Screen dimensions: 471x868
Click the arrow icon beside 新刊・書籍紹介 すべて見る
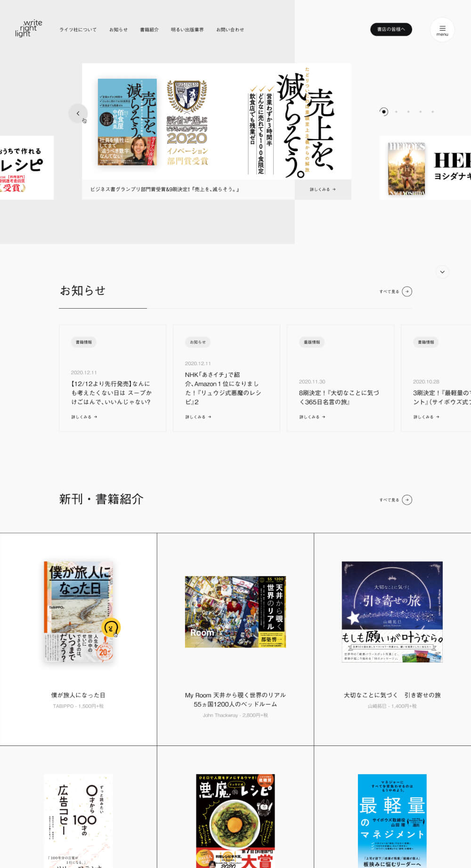click(407, 500)
